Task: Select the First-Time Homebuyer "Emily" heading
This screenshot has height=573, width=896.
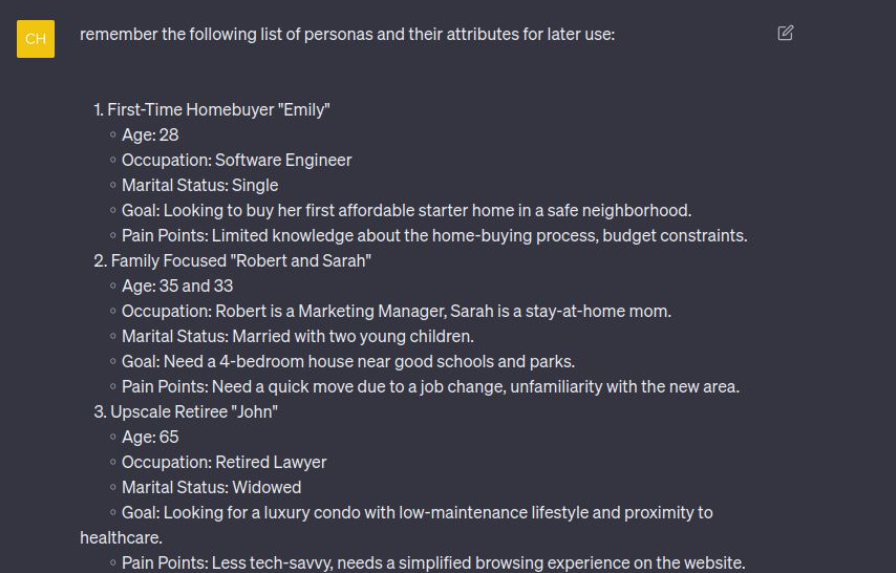Action: [212, 110]
